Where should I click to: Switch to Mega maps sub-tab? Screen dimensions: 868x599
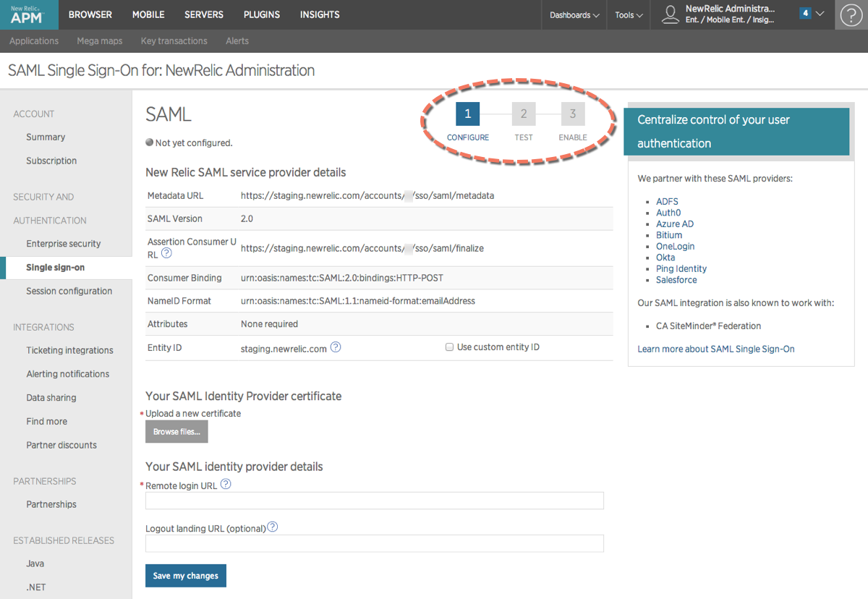point(100,41)
